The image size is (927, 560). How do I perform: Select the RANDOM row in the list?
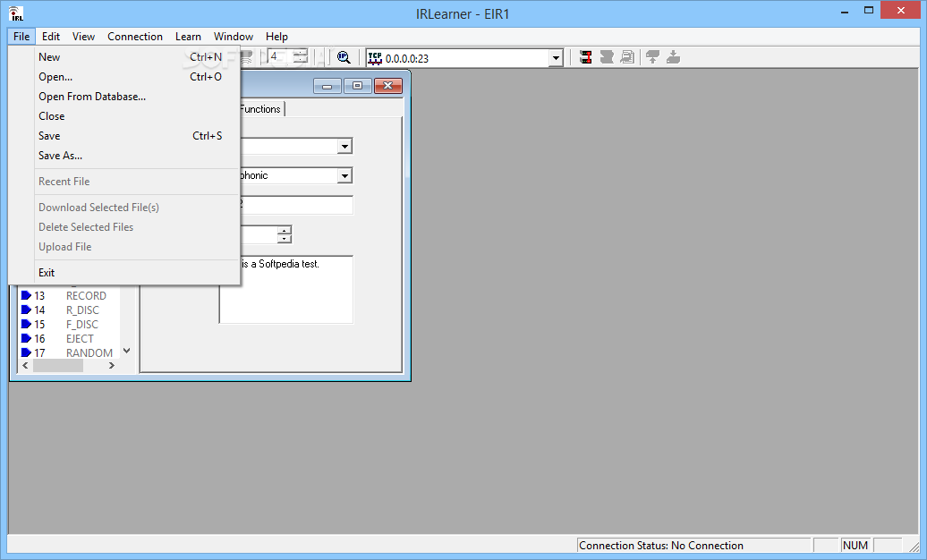(x=69, y=352)
